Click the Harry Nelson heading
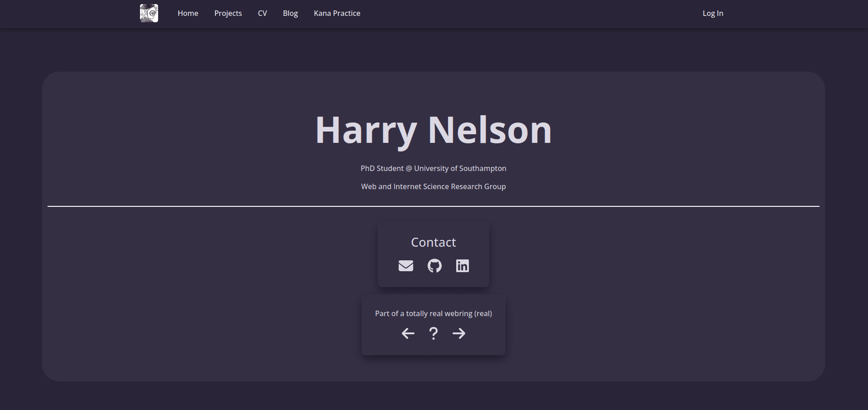The image size is (868, 410). [434, 130]
